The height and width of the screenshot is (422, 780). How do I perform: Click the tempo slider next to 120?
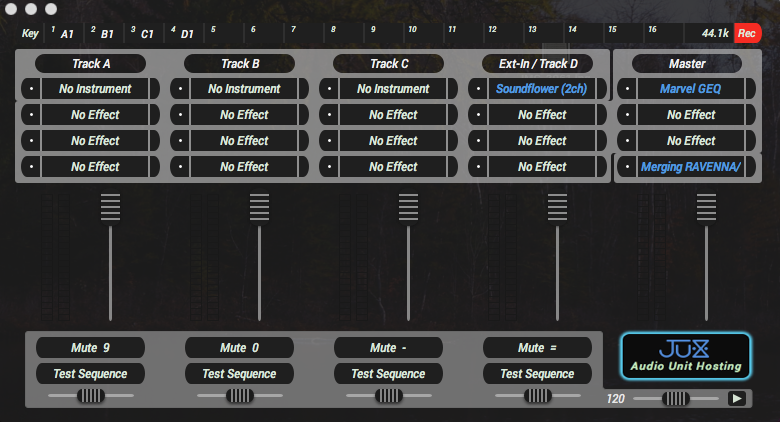[x=676, y=398]
